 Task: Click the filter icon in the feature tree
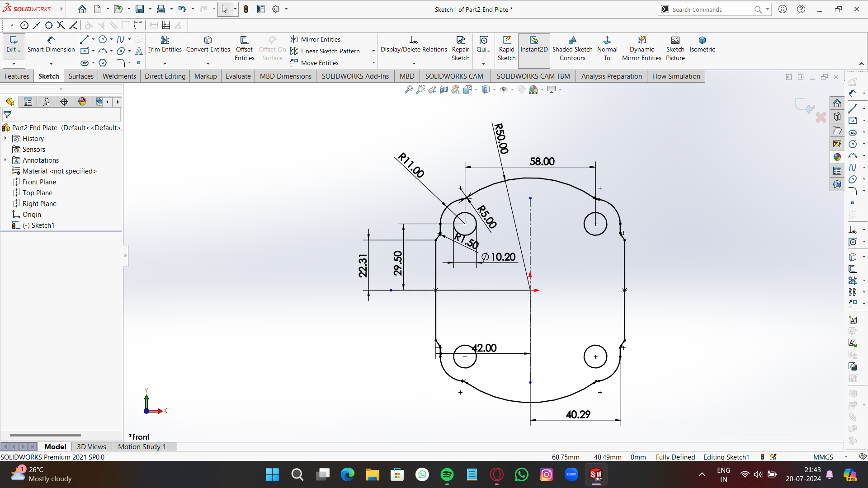pyautogui.click(x=7, y=115)
